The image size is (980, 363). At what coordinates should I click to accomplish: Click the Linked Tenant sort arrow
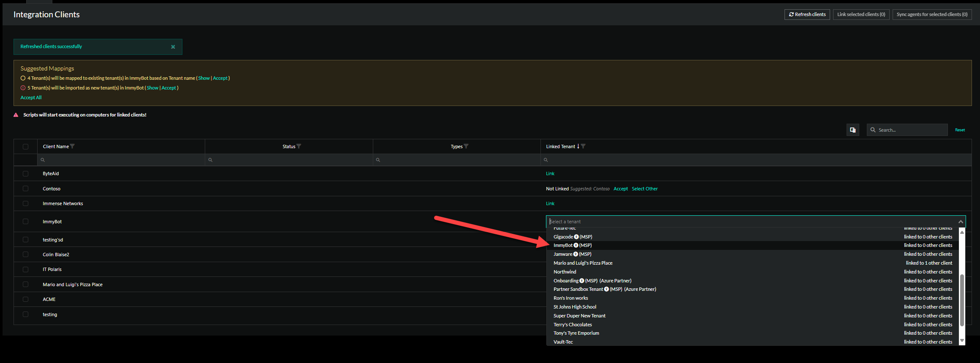[578, 146]
